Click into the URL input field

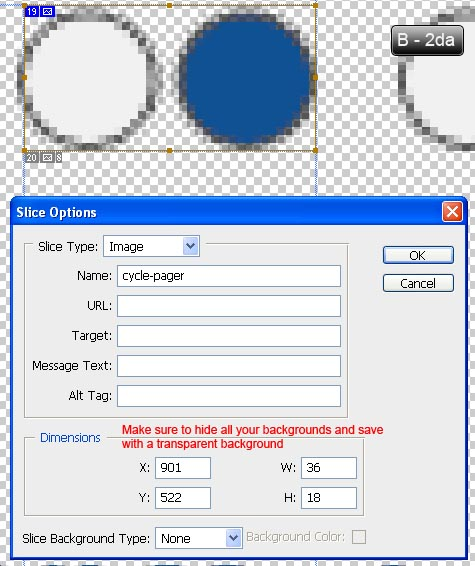(x=229, y=306)
